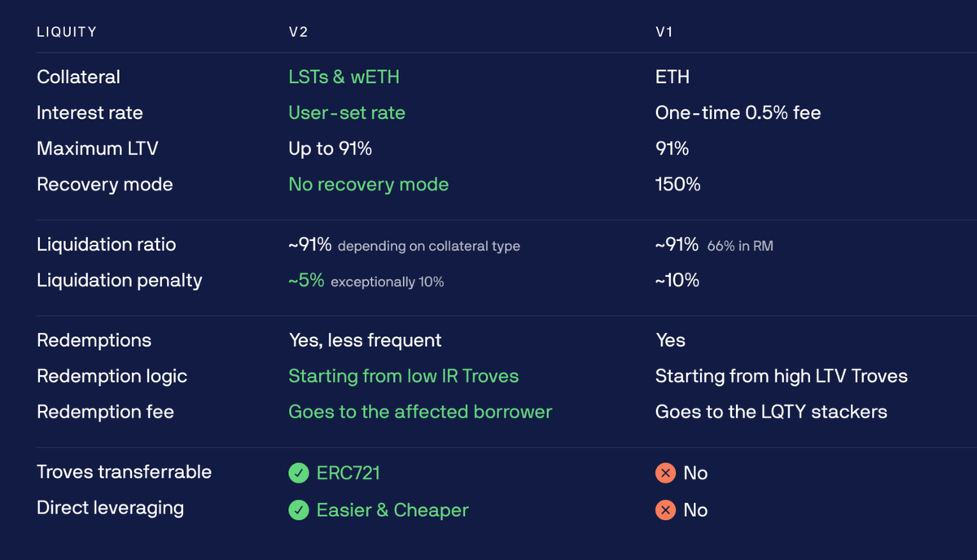Click red X icon in Direct leveraging row
The width and height of the screenshot is (977, 560).
665,510
